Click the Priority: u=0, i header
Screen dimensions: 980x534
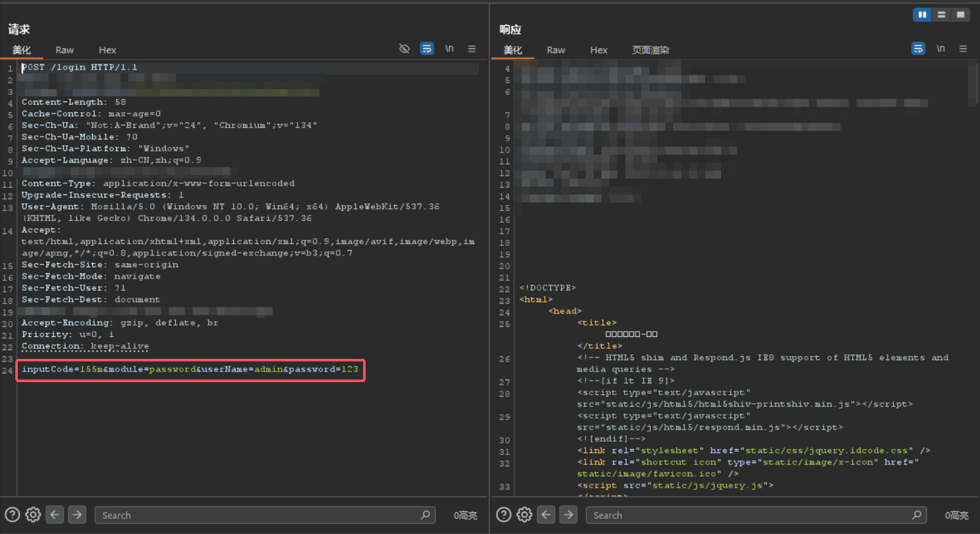pos(68,334)
